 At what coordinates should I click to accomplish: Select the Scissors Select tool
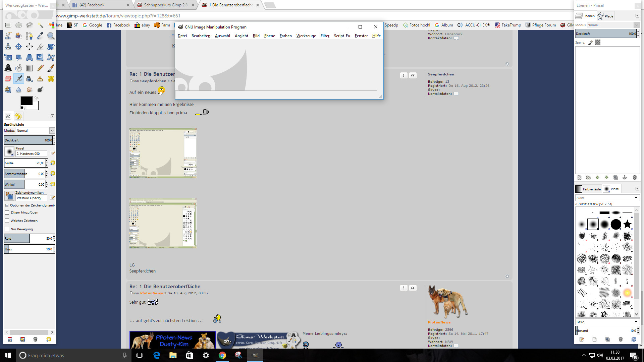8,36
